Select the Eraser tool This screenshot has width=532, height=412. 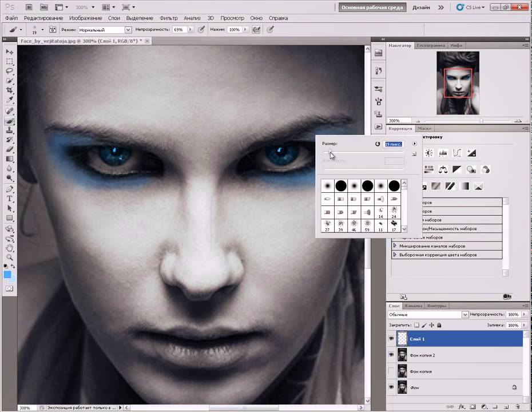(x=10, y=149)
